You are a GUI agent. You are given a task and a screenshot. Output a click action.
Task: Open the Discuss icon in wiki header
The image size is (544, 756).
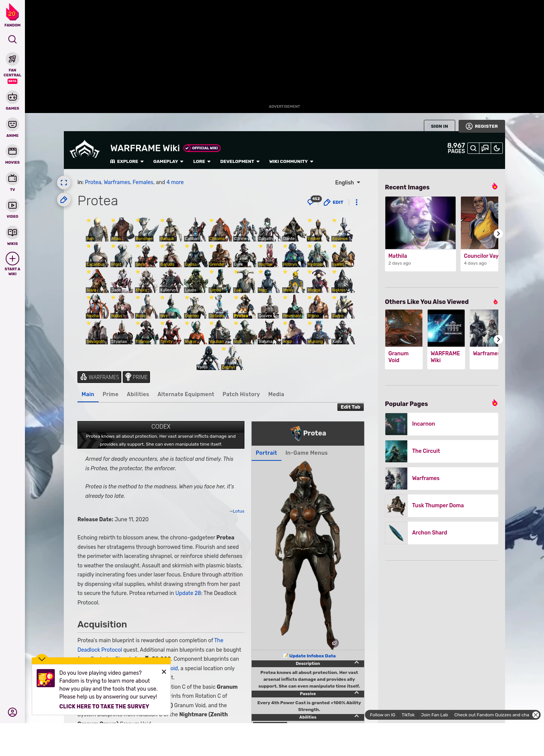(x=485, y=148)
